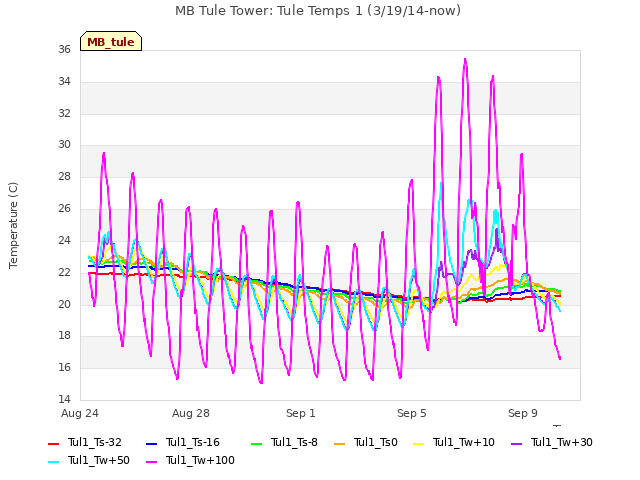Click the chart title MB Tule Tower
Viewport: 640px width, 480px height.
(318, 11)
